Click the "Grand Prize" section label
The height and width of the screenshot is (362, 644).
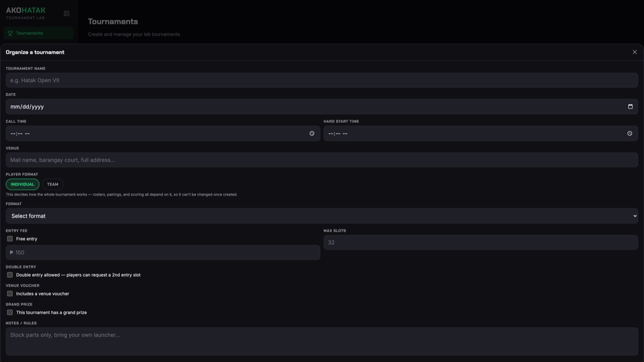19,304
